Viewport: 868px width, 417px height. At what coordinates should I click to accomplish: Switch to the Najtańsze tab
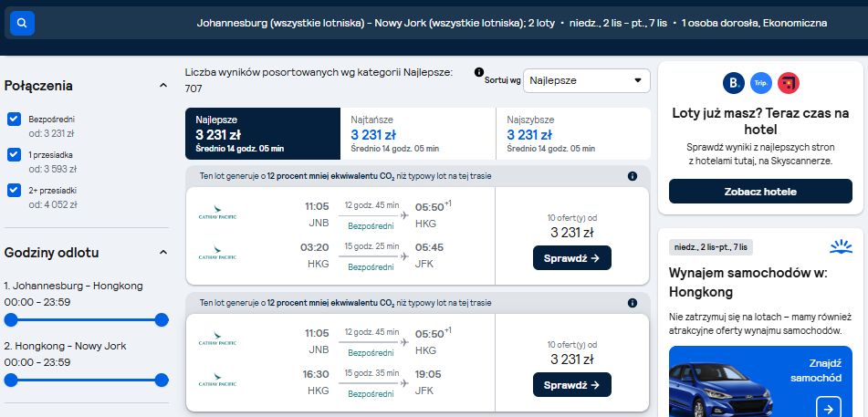418,133
